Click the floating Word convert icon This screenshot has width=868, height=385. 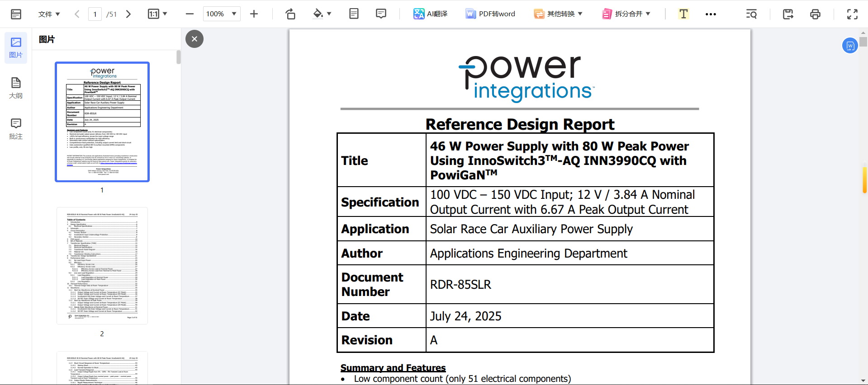click(850, 45)
